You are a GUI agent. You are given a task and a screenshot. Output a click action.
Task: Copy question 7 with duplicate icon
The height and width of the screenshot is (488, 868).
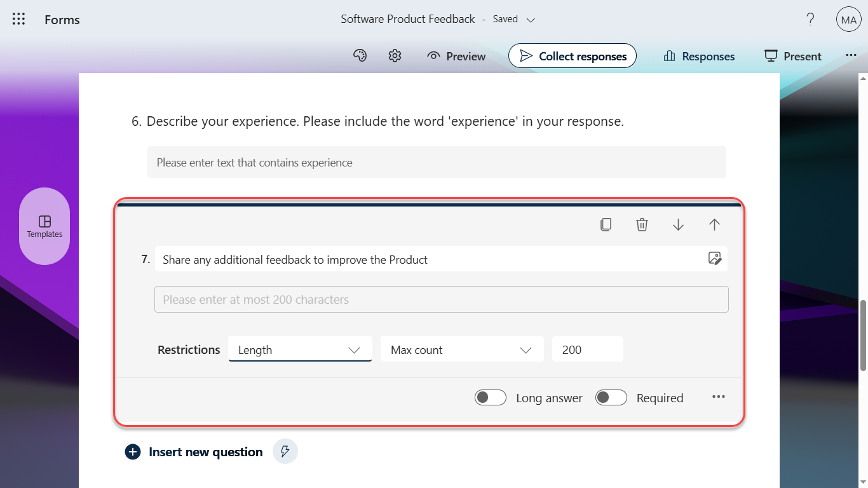pyautogui.click(x=606, y=224)
